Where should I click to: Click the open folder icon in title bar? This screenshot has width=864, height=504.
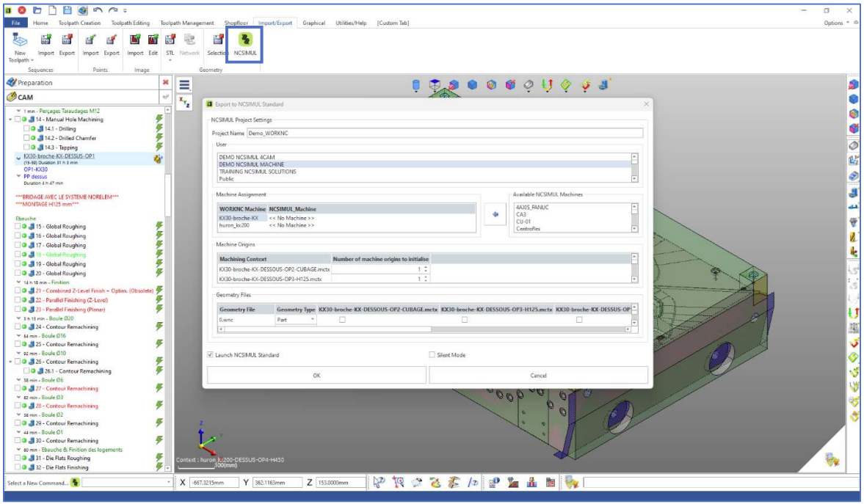37,10
